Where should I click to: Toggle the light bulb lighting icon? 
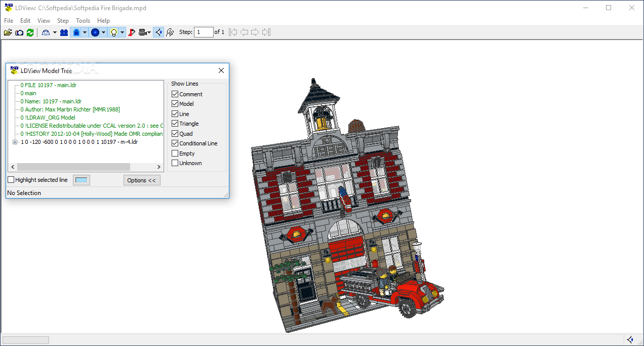[x=114, y=32]
